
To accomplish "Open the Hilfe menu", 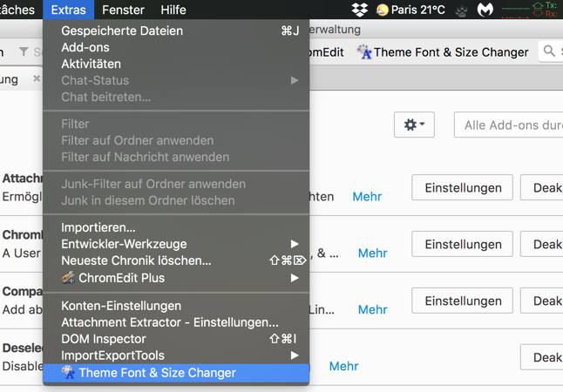I will pos(173,10).
